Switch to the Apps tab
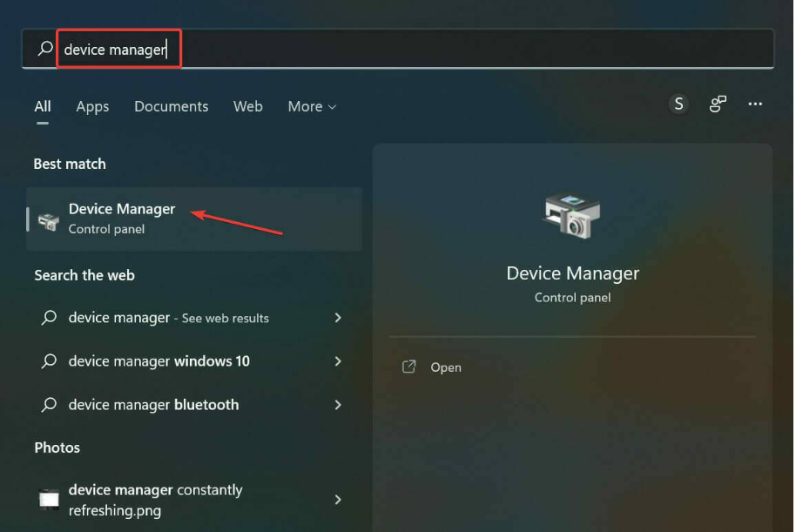 (x=92, y=106)
